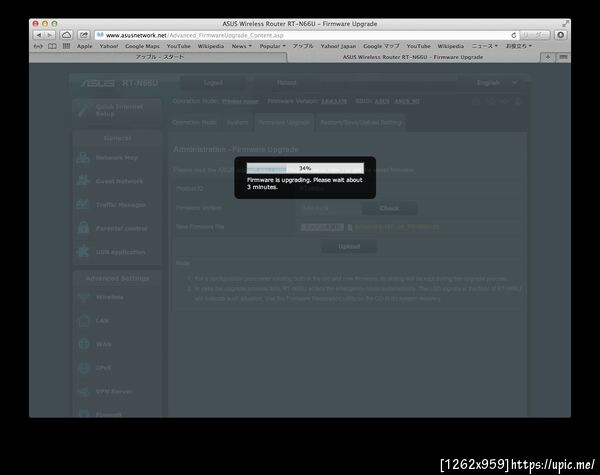Click the LAN house icon
The width and height of the screenshot is (600, 475).
[84, 320]
